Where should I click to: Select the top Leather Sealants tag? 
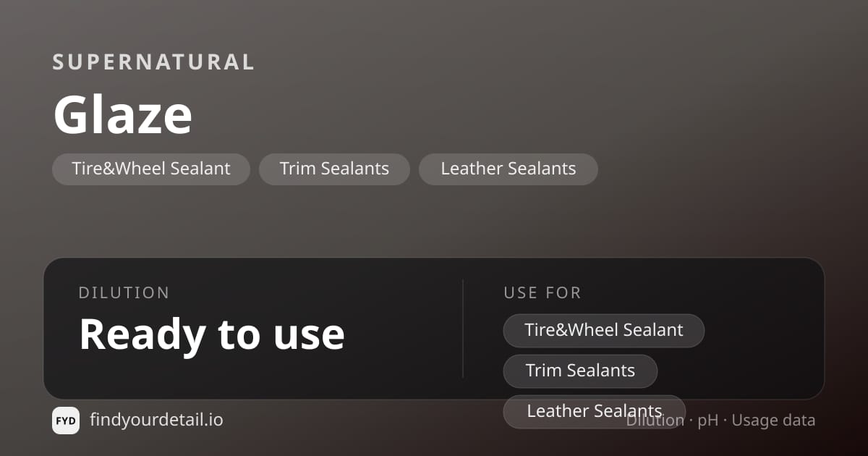tap(509, 169)
